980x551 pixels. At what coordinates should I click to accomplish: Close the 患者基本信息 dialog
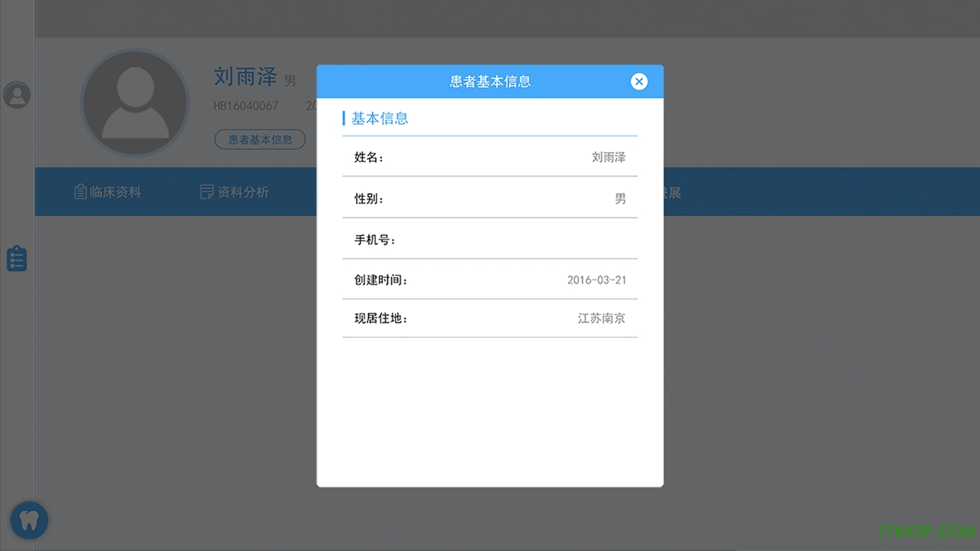coord(639,82)
